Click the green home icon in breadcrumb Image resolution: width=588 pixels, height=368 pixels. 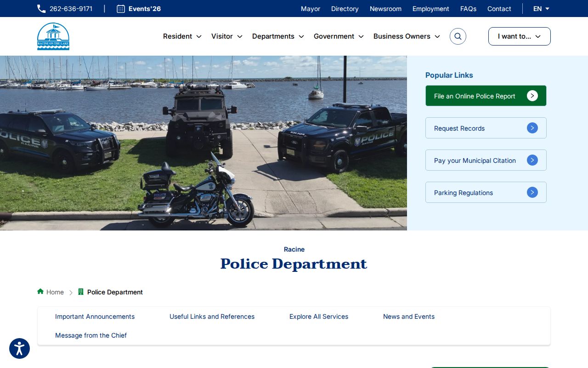40,292
